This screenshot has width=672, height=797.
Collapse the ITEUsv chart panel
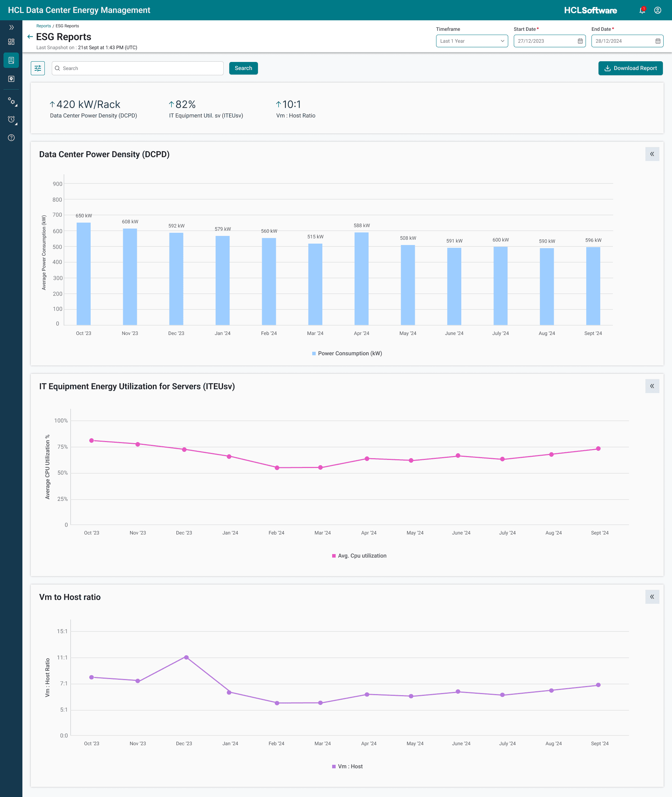pyautogui.click(x=652, y=386)
